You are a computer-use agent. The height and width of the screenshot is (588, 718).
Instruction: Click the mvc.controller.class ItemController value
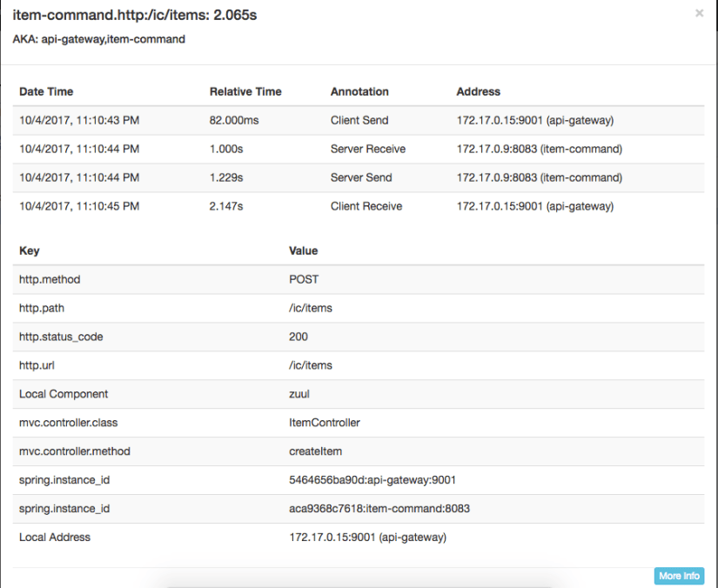325,423
